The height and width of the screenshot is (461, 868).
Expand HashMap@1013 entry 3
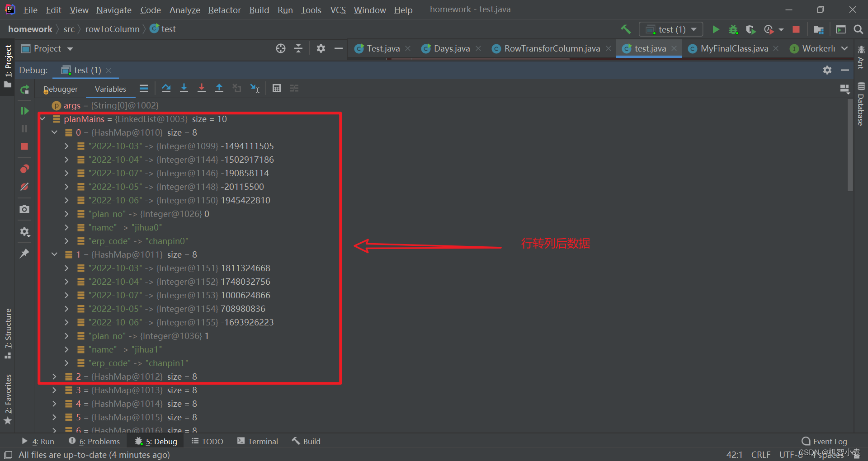coord(55,390)
